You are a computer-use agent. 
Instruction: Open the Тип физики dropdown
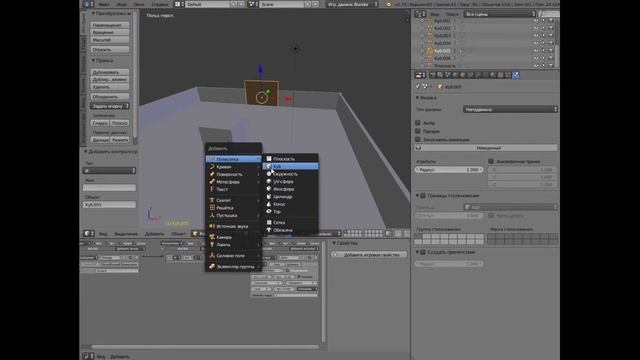pyautogui.click(x=510, y=109)
